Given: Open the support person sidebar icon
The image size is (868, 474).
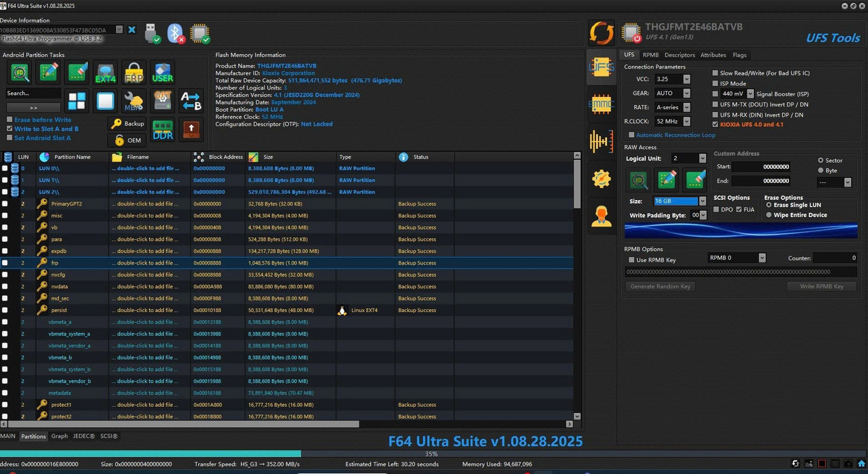Looking at the screenshot, I should point(601,216).
